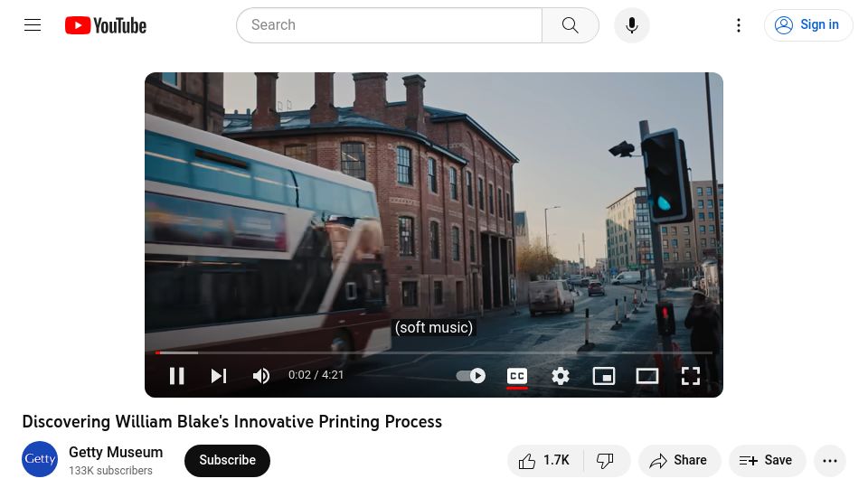Dislike this video
This screenshot has height=488, width=868.
point(606,460)
